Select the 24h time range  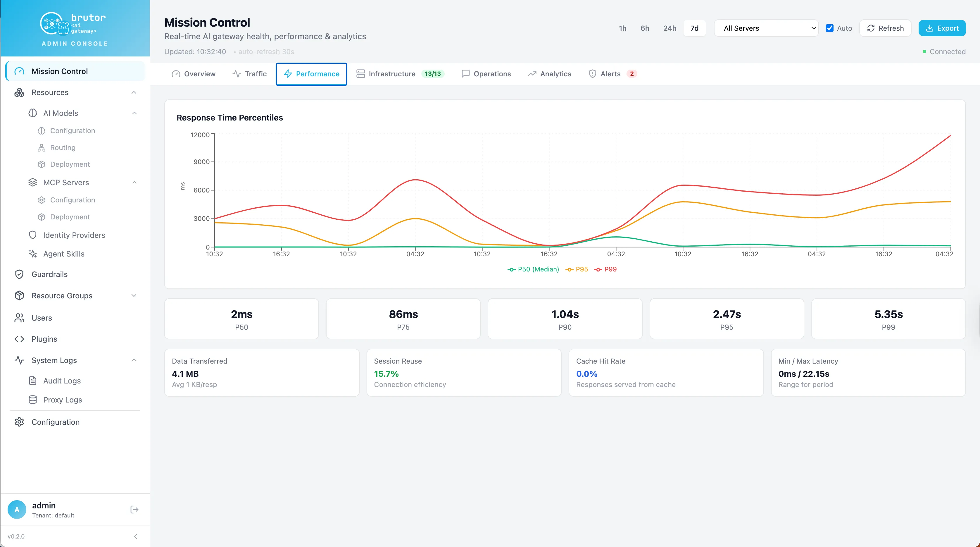point(670,28)
